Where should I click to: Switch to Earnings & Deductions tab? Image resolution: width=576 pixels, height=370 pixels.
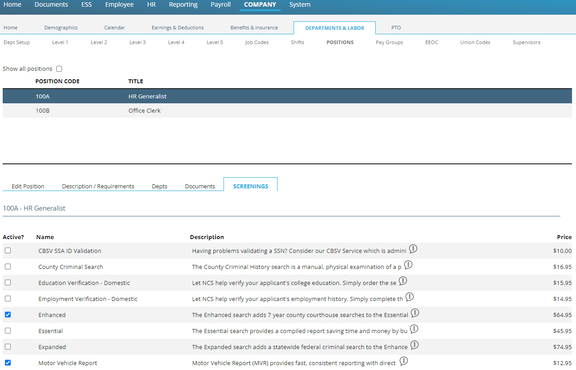pyautogui.click(x=177, y=28)
